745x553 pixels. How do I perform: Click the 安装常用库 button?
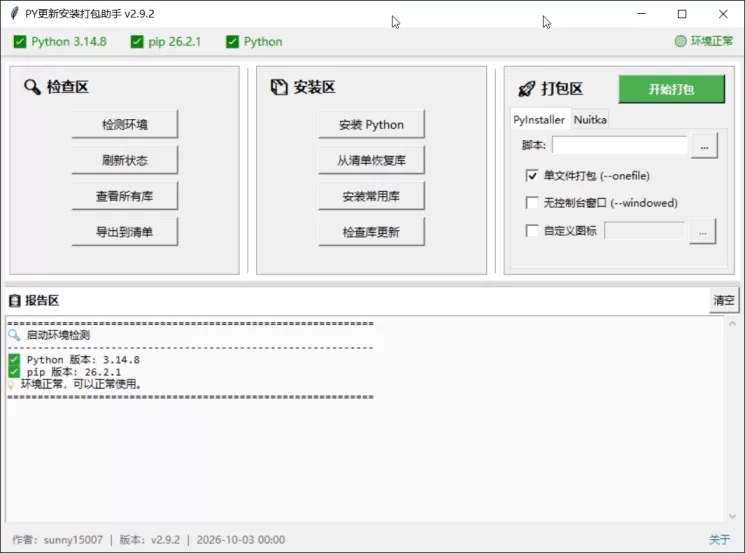click(x=372, y=196)
